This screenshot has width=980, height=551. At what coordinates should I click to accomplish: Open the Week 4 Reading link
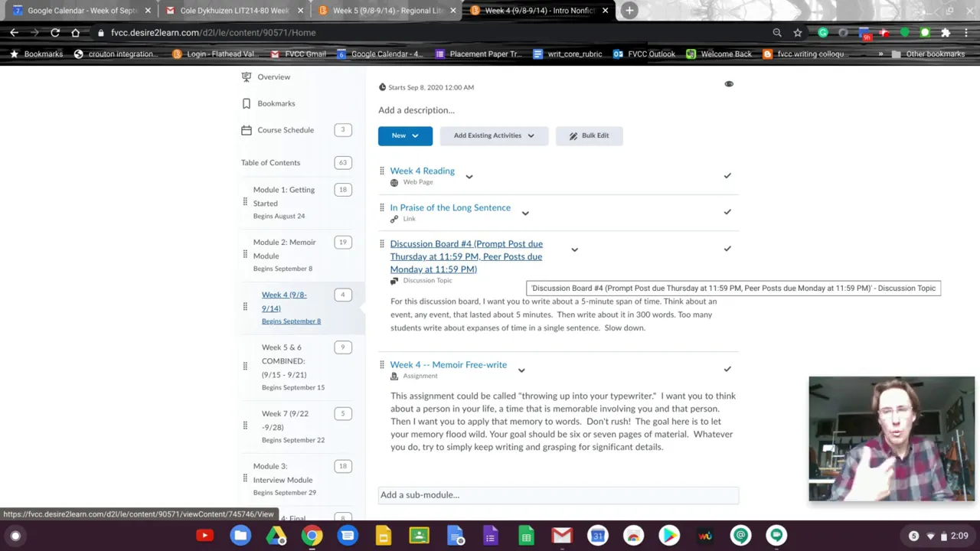click(x=422, y=171)
